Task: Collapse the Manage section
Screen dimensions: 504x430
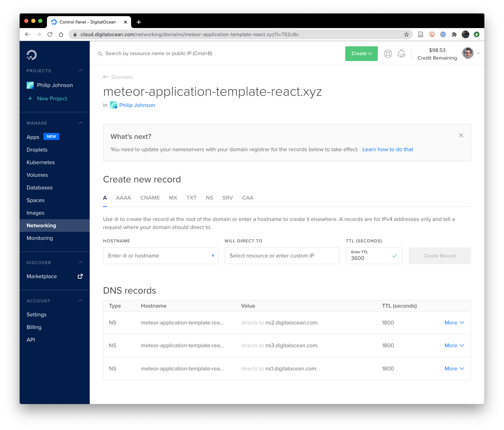Action: (80, 123)
